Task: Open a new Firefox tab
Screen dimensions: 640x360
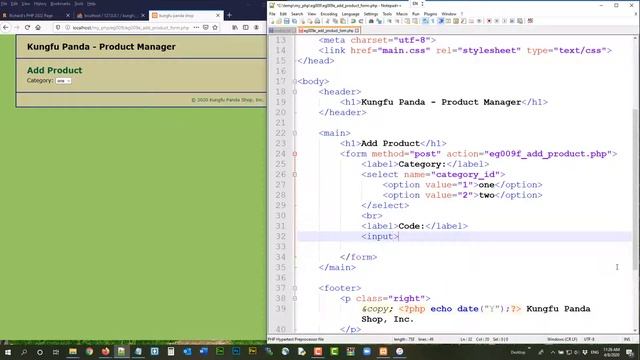Action: tap(229, 15)
